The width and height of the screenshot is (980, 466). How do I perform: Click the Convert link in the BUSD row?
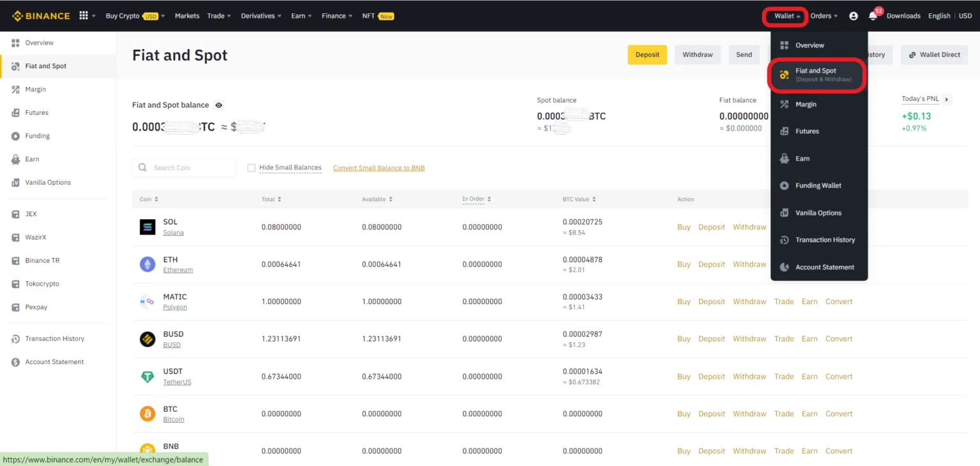tap(839, 339)
